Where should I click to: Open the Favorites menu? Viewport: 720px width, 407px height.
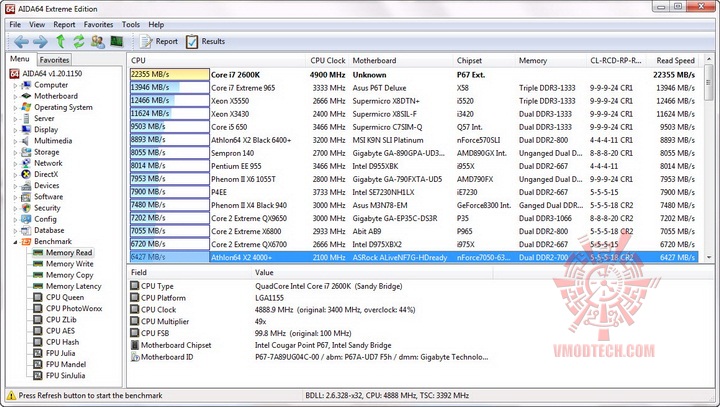[x=98, y=25]
